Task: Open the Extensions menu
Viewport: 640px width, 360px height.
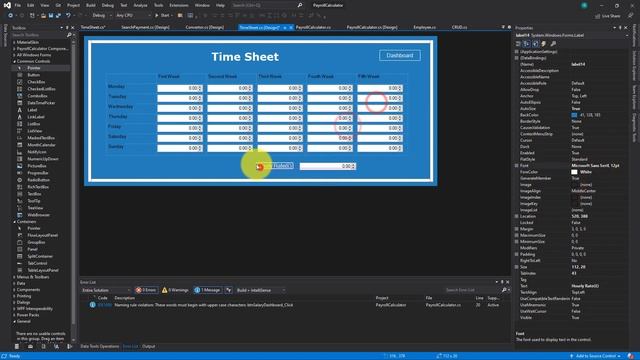Action: coord(179,5)
